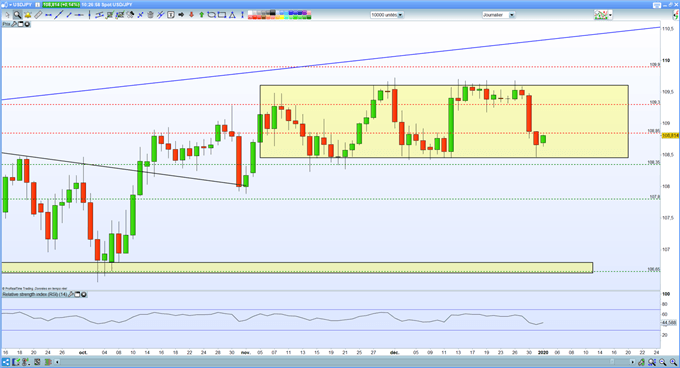
Task: Select the triangle drawing tool
Action: 232,15
